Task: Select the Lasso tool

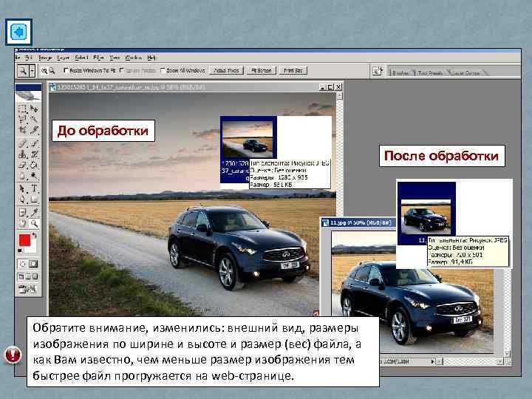Action: click(22, 119)
